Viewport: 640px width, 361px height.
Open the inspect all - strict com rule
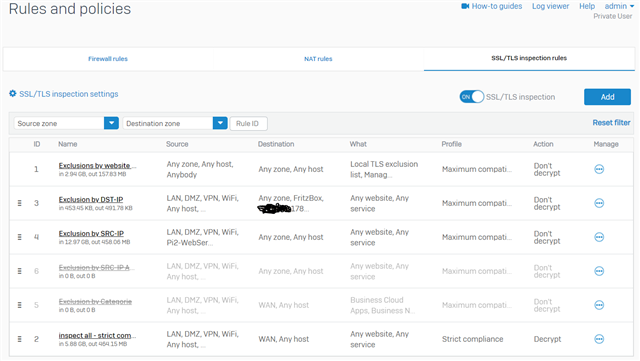click(x=97, y=335)
